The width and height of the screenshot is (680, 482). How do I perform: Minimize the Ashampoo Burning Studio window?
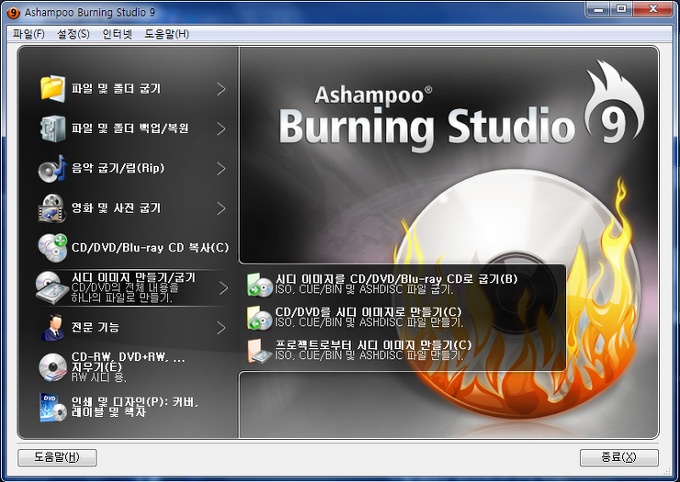point(598,9)
